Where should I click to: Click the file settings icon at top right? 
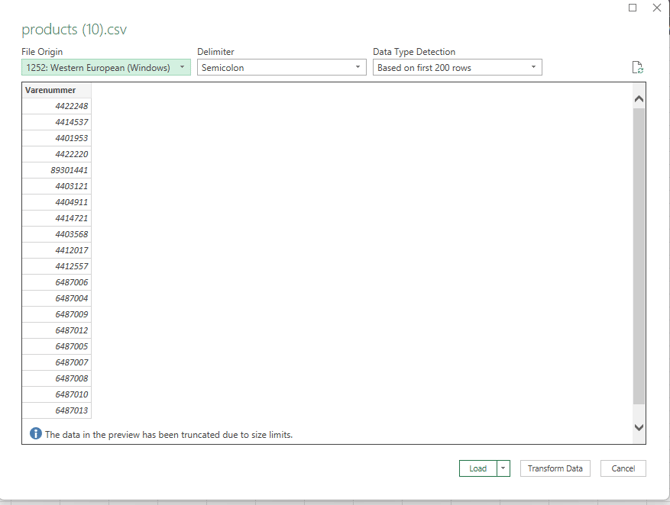pyautogui.click(x=637, y=68)
